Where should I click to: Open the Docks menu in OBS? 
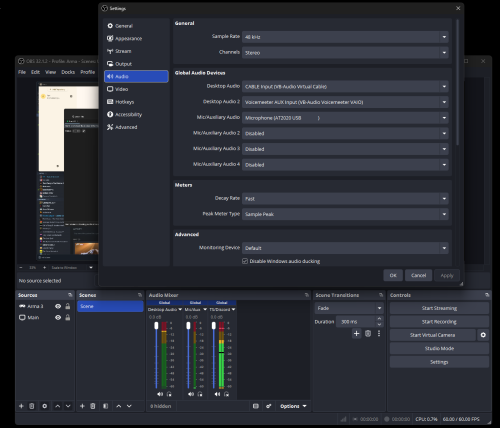pos(68,72)
